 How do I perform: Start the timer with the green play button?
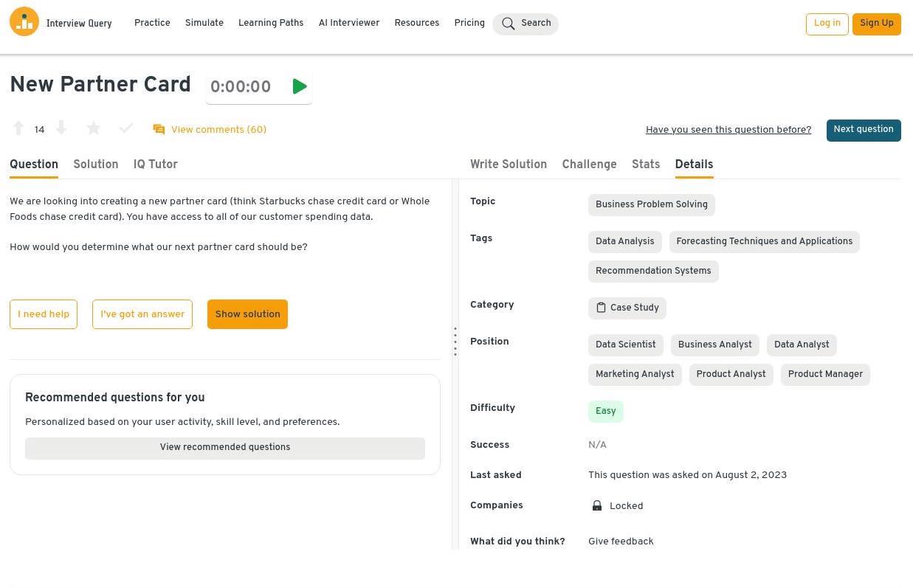pyautogui.click(x=299, y=87)
